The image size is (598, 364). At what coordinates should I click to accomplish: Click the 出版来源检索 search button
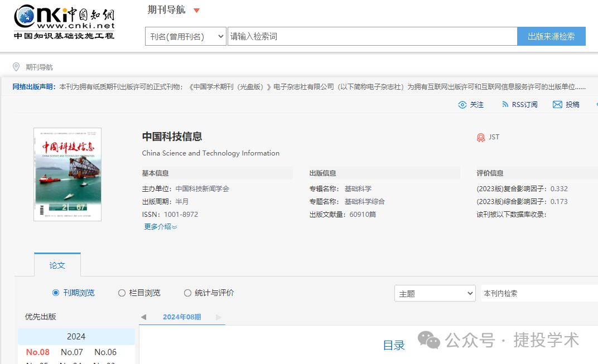551,37
